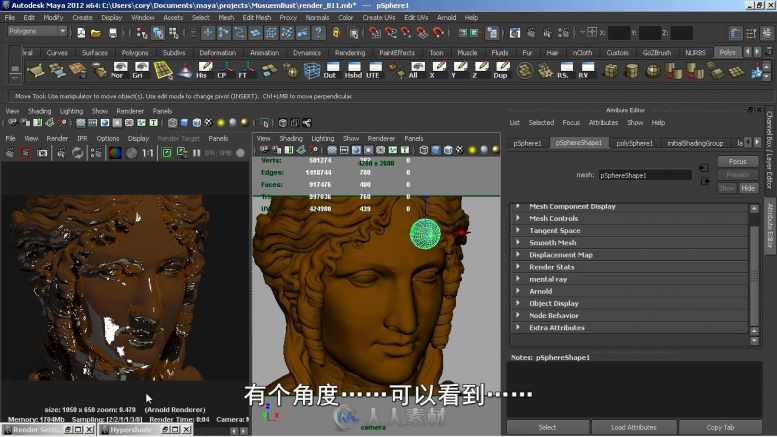The image size is (777, 437).
Task: Click the UTE shelf button
Action: [x=374, y=70]
